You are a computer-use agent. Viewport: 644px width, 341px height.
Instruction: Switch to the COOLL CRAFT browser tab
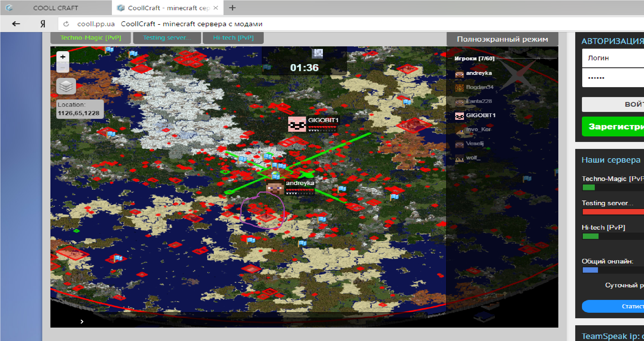(x=55, y=8)
